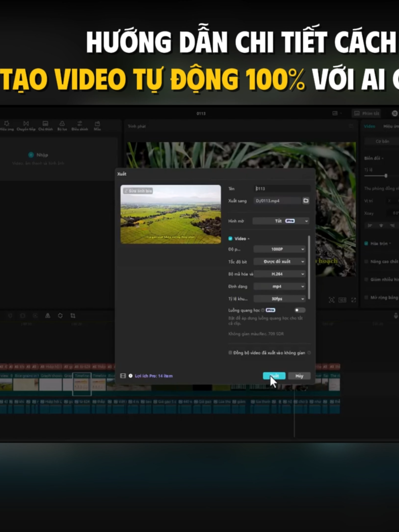This screenshot has height=532, width=399.
Task: Expand player to fullscreen icon
Action: coord(354,300)
